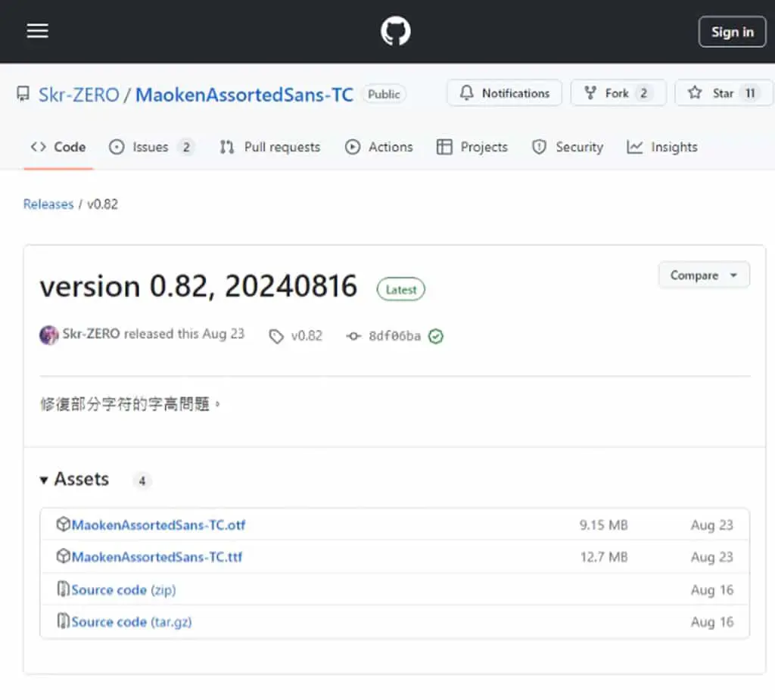Download MaokenAssortedSans-TC.ttf

pyautogui.click(x=157, y=557)
